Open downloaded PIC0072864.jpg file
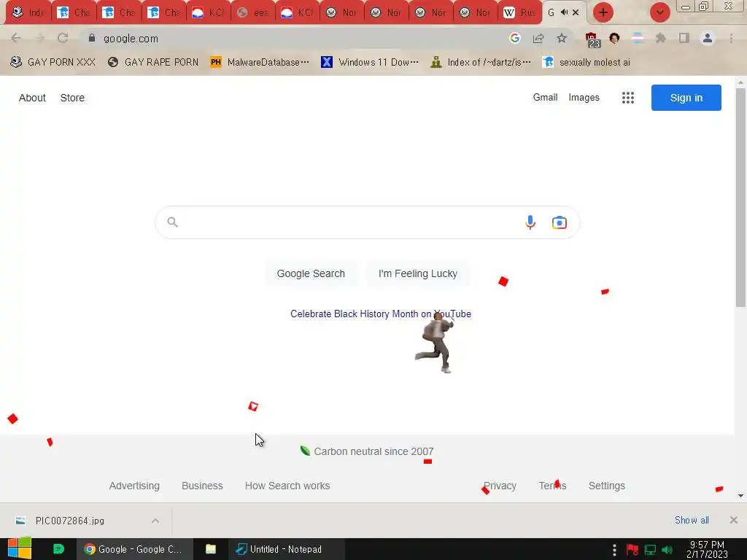This screenshot has width=747, height=560. tap(69, 521)
